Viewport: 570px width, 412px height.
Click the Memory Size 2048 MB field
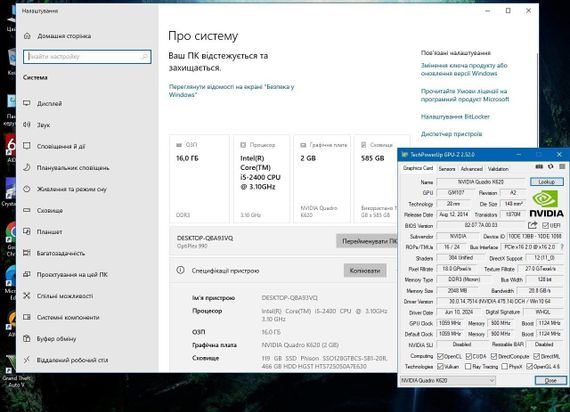457,291
